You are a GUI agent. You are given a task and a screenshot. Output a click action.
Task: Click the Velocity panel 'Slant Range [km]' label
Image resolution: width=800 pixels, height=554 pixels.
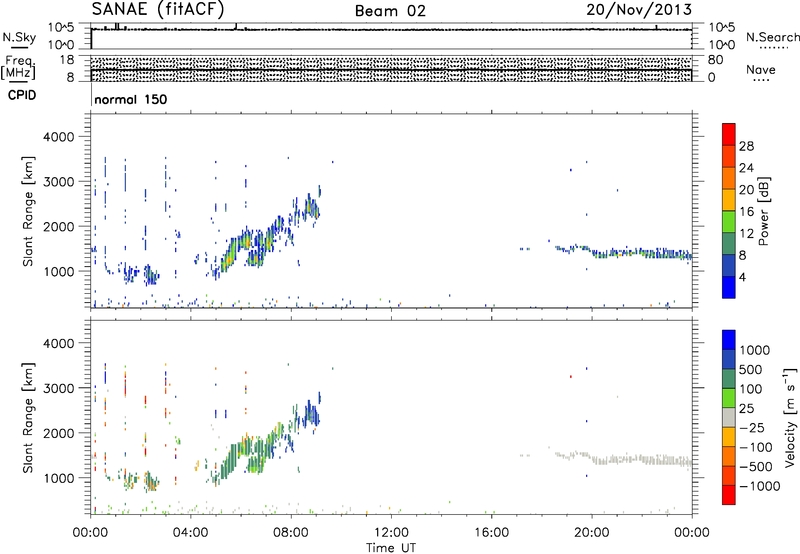[28, 417]
